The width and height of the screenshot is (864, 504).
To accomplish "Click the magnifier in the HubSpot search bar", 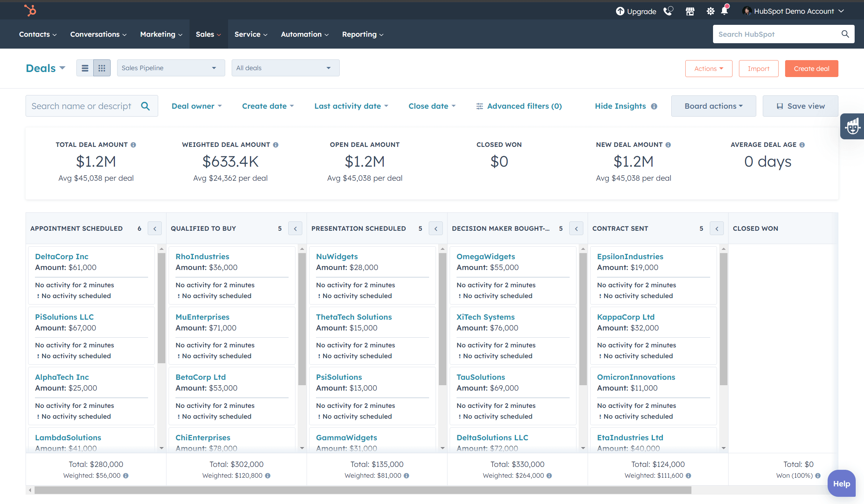I will (845, 34).
